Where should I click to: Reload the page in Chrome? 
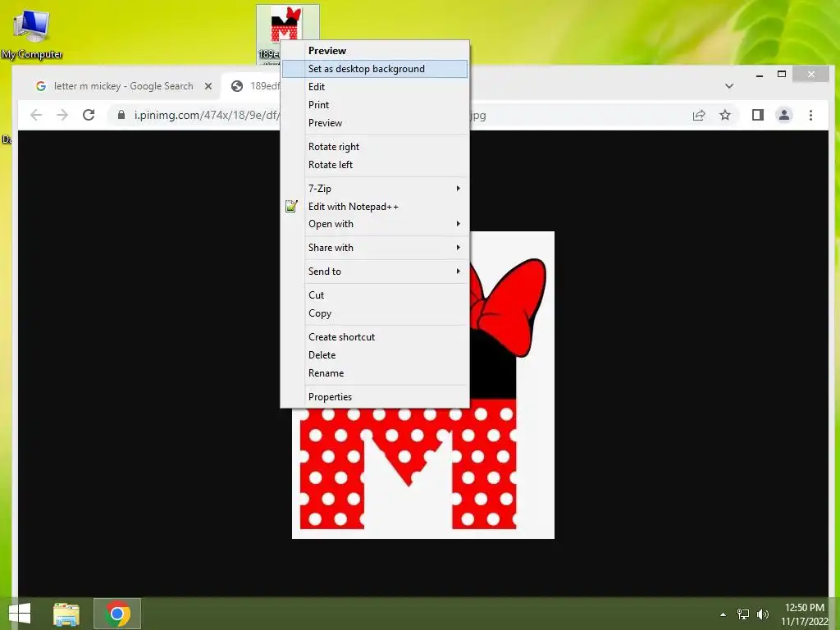[89, 115]
